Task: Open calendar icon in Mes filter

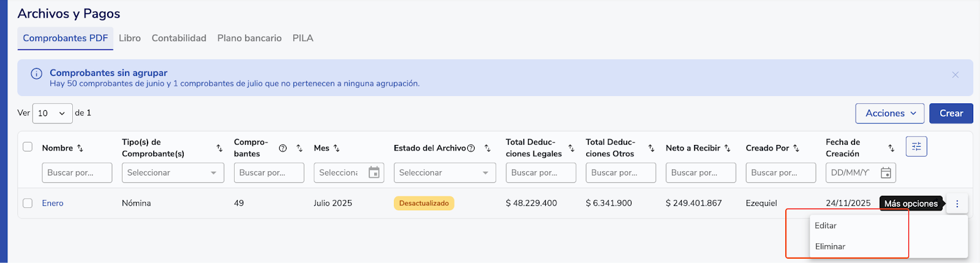Action: [x=374, y=173]
